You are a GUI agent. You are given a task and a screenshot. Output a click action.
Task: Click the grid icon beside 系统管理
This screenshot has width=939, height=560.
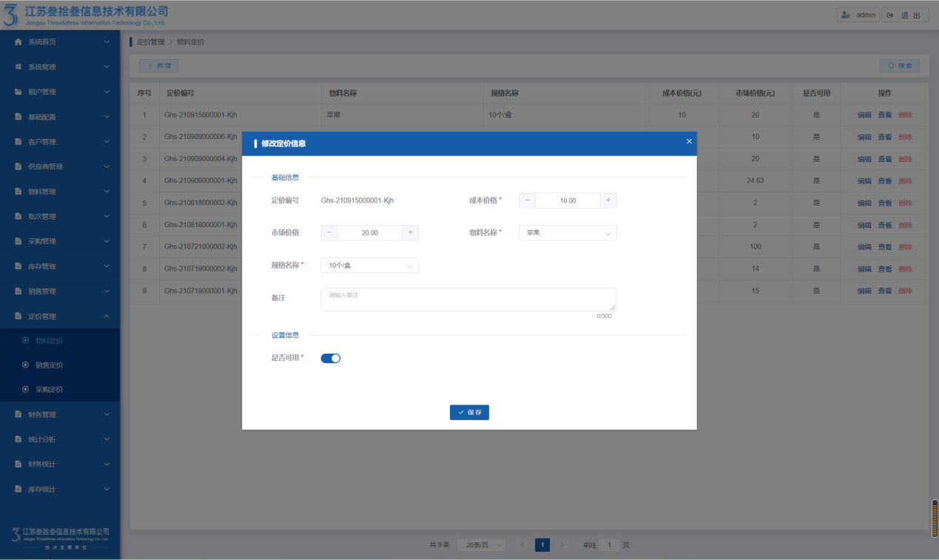[x=18, y=67]
